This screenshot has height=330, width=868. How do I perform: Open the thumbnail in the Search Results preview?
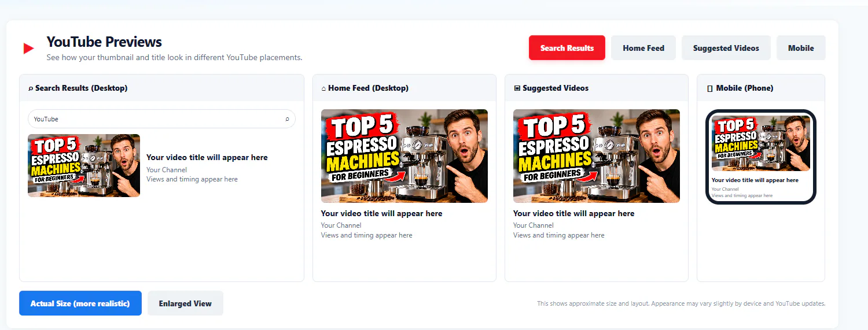[84, 165]
